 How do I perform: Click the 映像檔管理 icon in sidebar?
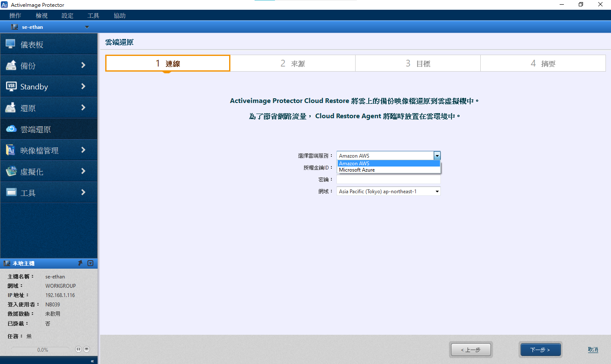click(x=11, y=150)
